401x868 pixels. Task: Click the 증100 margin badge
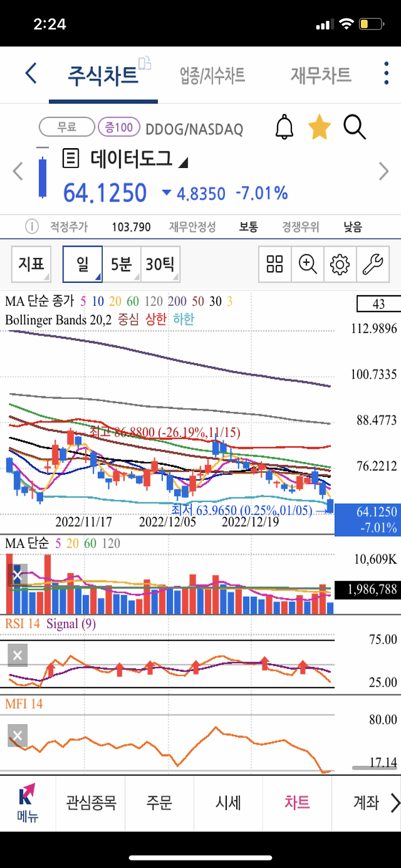[x=119, y=127]
